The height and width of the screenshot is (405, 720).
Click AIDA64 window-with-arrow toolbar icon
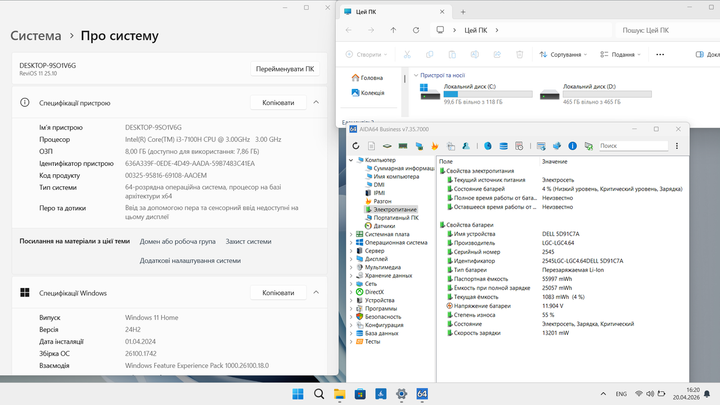pos(541,146)
